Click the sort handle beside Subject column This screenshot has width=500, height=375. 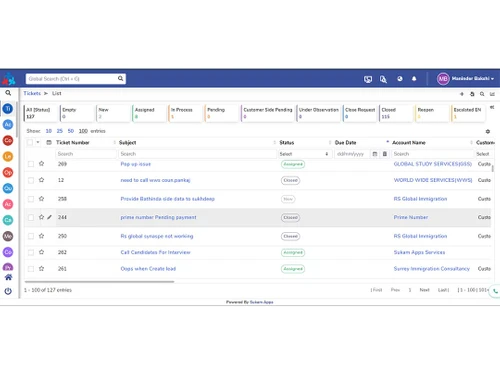pos(275,142)
